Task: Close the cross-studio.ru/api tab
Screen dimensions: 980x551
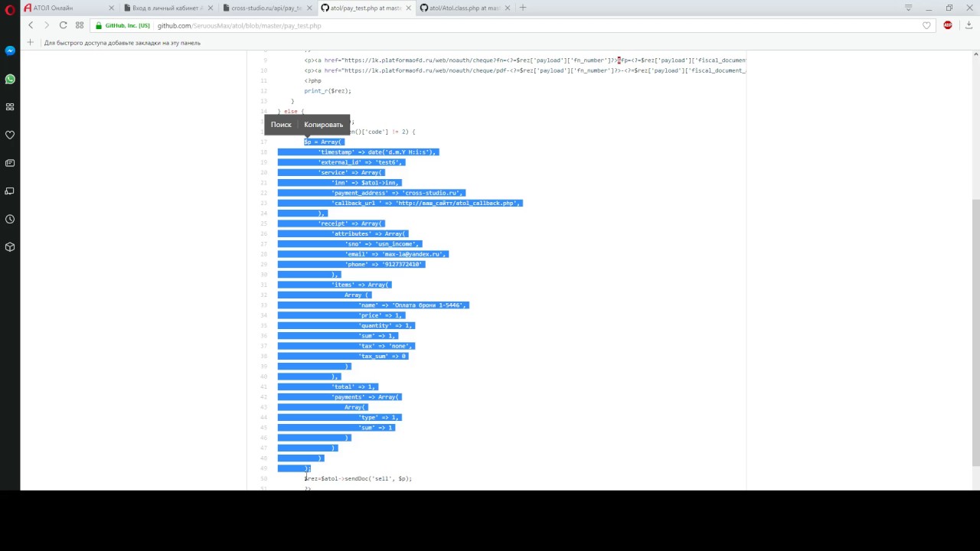Action: [x=309, y=8]
